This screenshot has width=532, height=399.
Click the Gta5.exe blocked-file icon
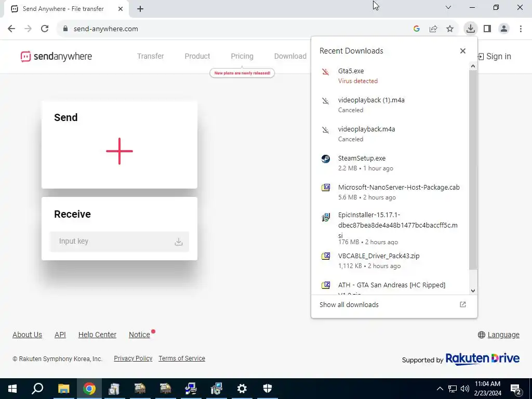[326, 72]
